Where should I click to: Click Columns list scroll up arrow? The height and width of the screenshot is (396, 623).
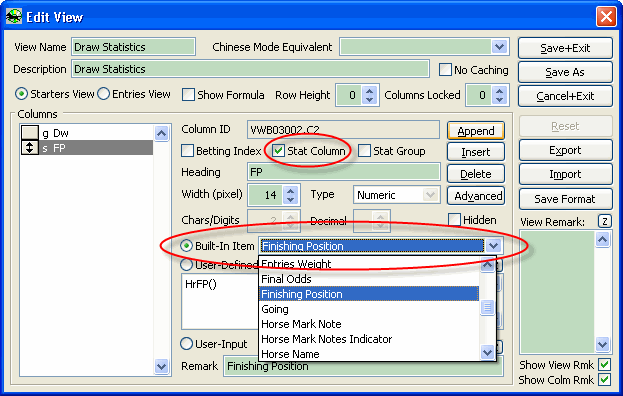161,133
